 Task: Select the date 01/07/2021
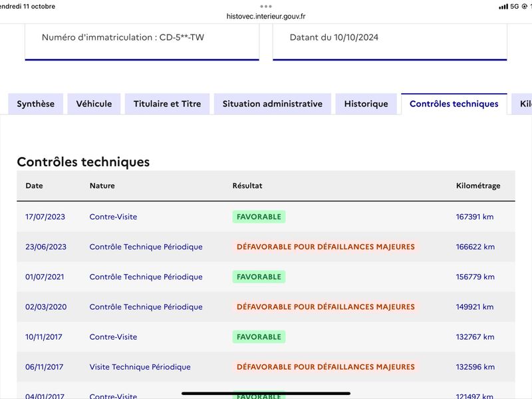coord(45,277)
